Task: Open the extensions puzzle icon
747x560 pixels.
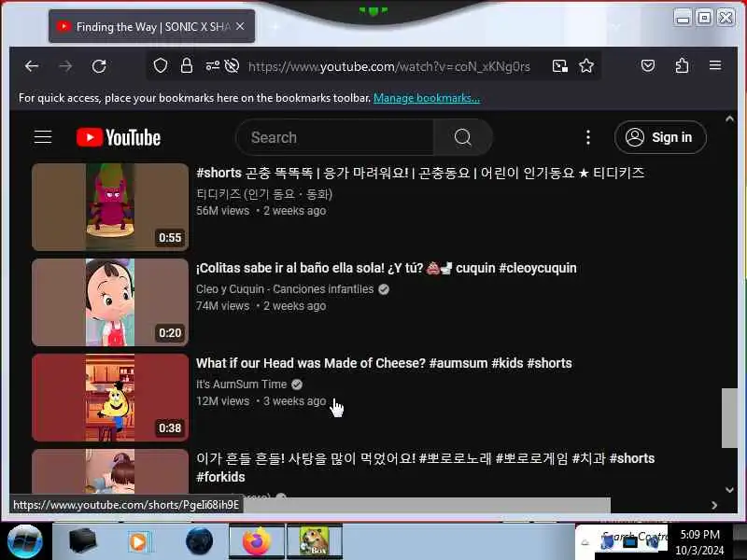Action: (682, 65)
